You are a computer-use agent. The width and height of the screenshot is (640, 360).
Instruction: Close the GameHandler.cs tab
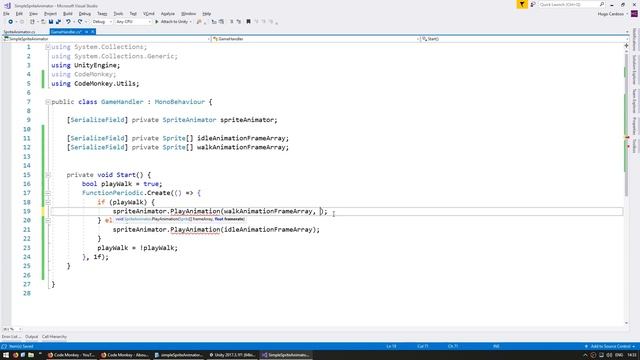coord(93,32)
